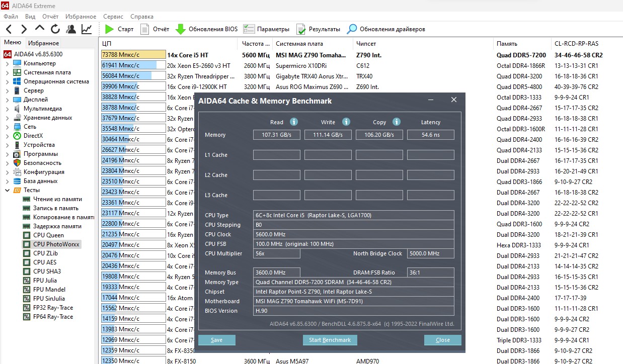
Task: Select the База данных tree item
Action: [35, 181]
